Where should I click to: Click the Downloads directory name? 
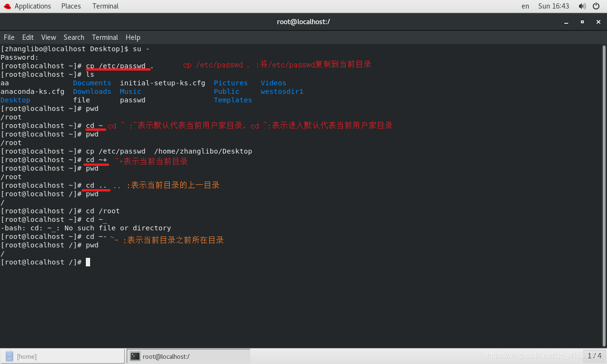coord(92,91)
